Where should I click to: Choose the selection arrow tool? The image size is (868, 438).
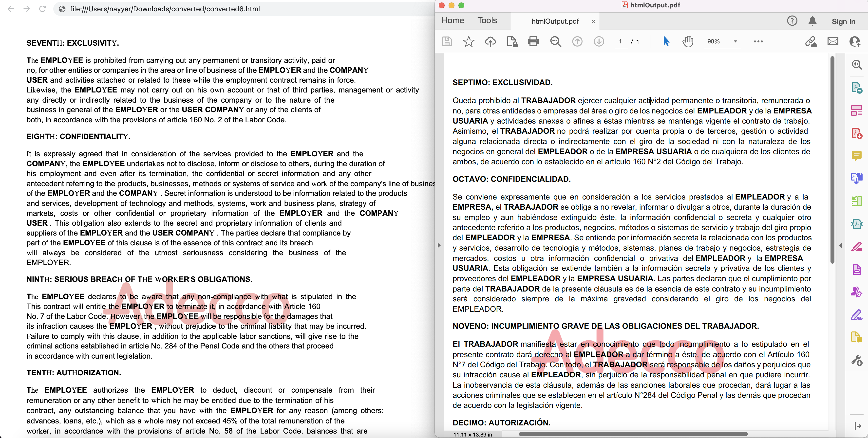[666, 41]
